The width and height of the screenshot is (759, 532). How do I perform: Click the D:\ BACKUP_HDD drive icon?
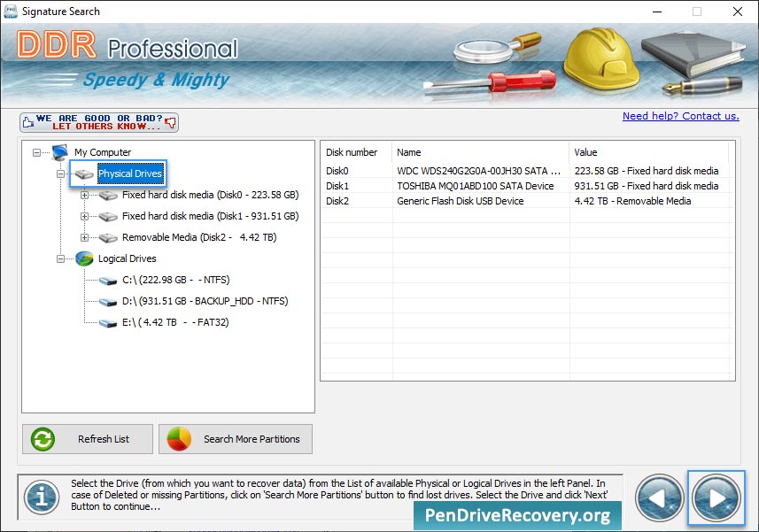[108, 302]
